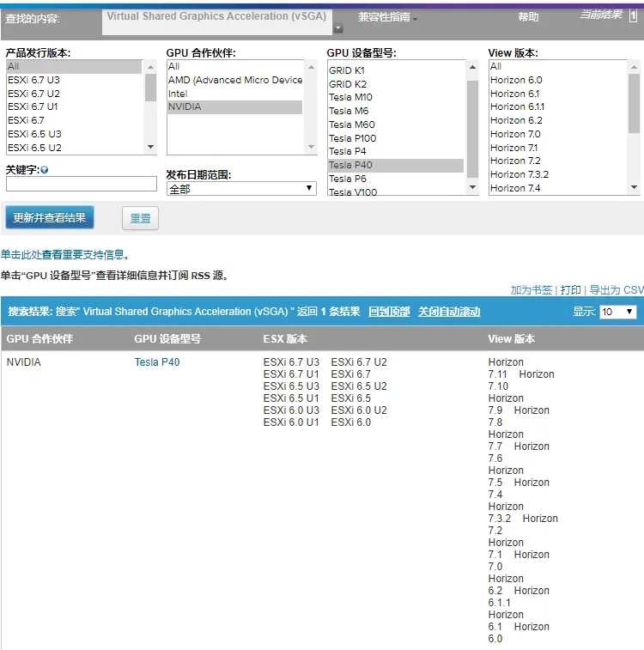Focus the 关键字 keyword input field
This screenshot has height=650, width=644.
(82, 184)
